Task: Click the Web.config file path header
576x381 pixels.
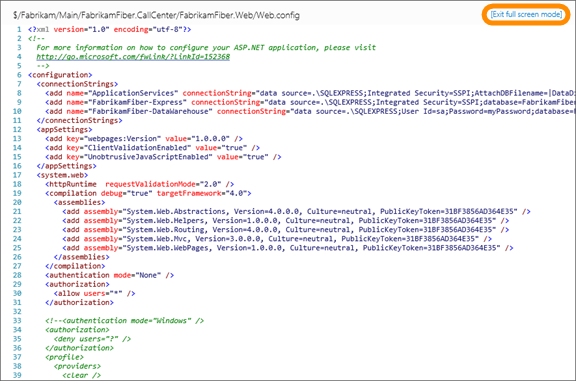Action: (156, 15)
